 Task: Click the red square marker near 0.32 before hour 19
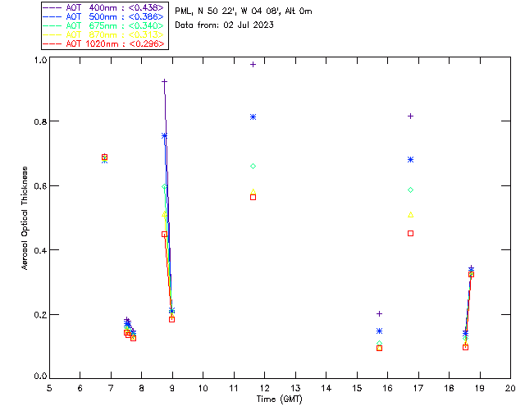click(471, 275)
